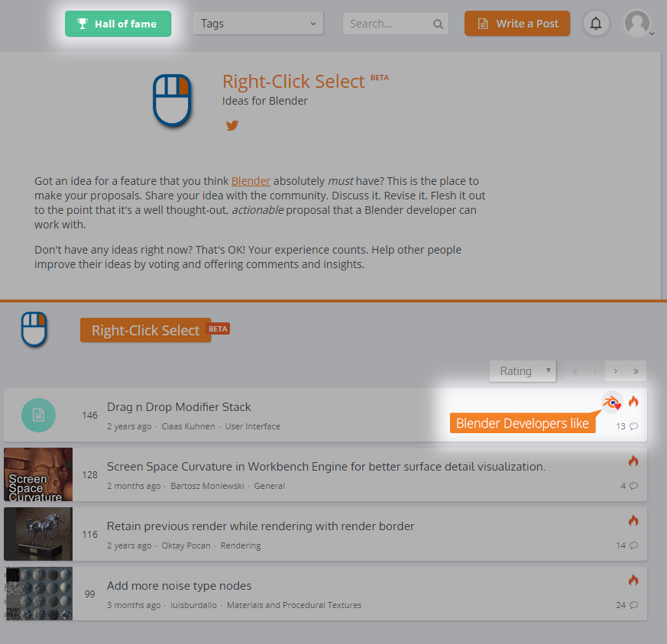View author Bartosz Moniewski's profile

[208, 486]
